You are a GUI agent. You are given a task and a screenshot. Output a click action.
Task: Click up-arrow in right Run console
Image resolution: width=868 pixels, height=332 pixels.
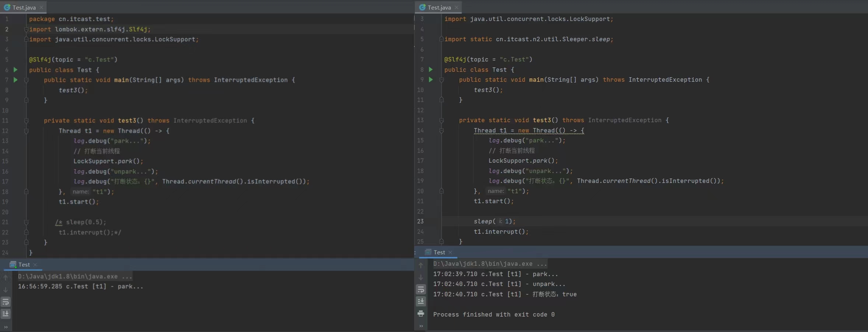[x=421, y=265]
